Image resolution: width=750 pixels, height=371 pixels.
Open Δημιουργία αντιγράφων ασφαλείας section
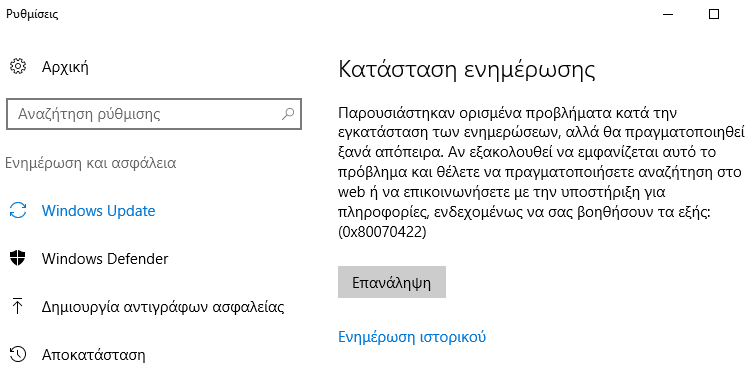(x=163, y=307)
